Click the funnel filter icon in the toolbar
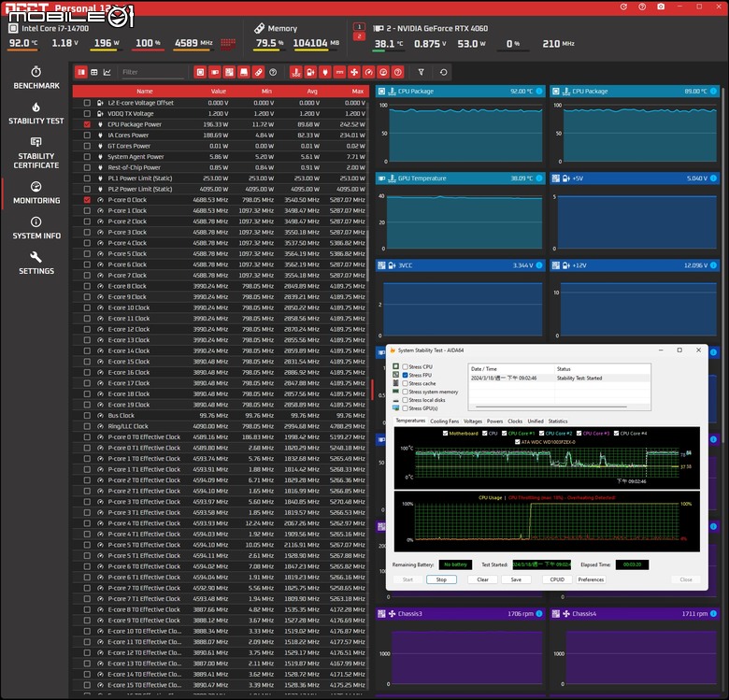 [x=421, y=72]
